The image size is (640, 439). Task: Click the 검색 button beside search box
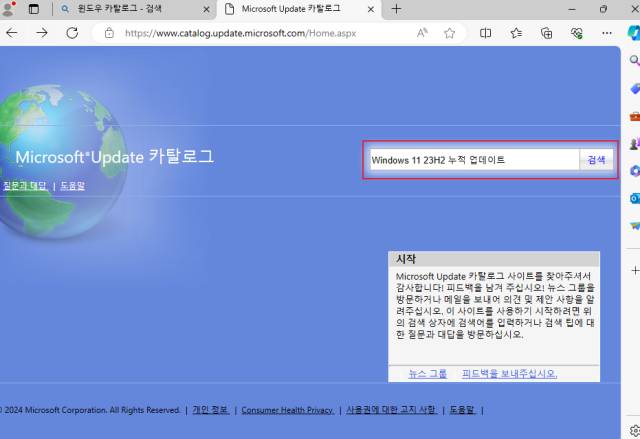[596, 160]
